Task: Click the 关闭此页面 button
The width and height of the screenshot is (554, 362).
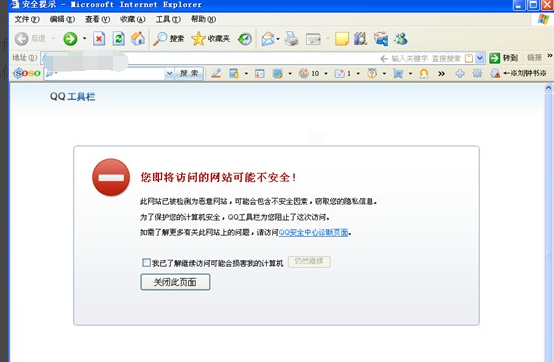Action: pos(175,282)
